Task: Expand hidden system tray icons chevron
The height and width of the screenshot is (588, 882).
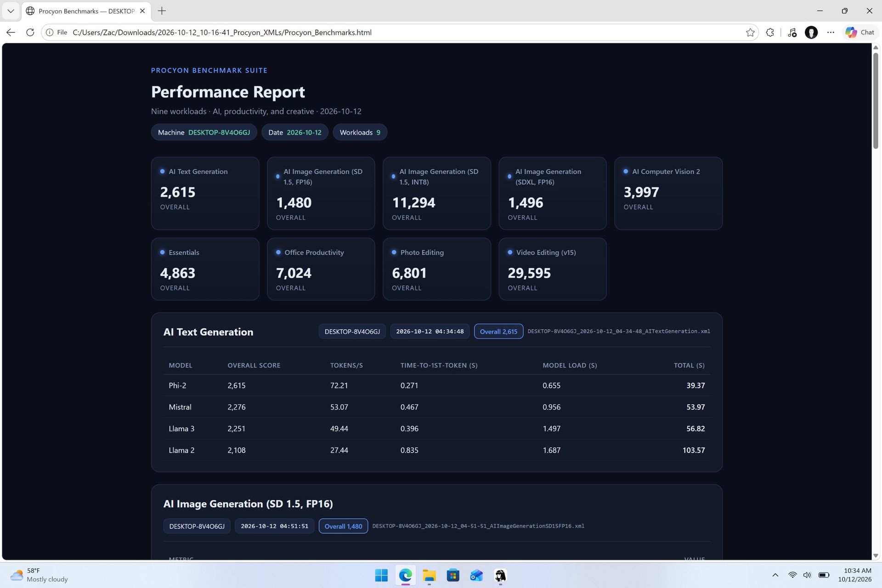Action: point(775,575)
